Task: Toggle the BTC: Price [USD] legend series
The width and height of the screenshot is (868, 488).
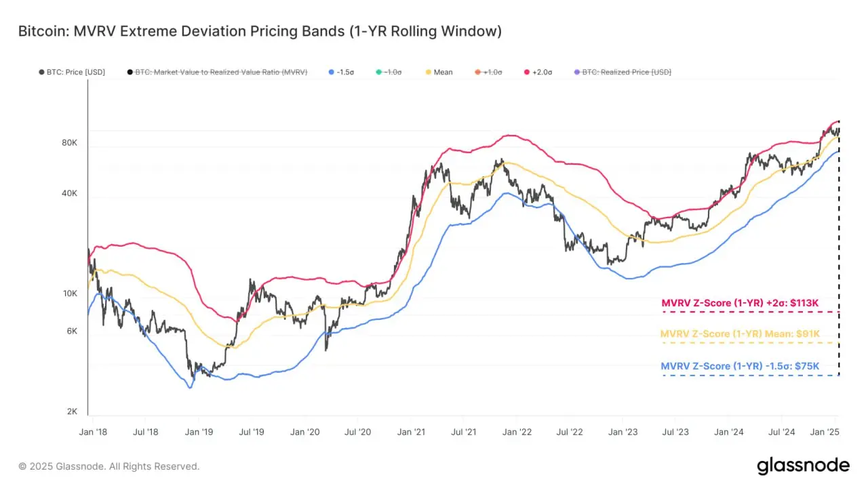Action: (x=72, y=72)
